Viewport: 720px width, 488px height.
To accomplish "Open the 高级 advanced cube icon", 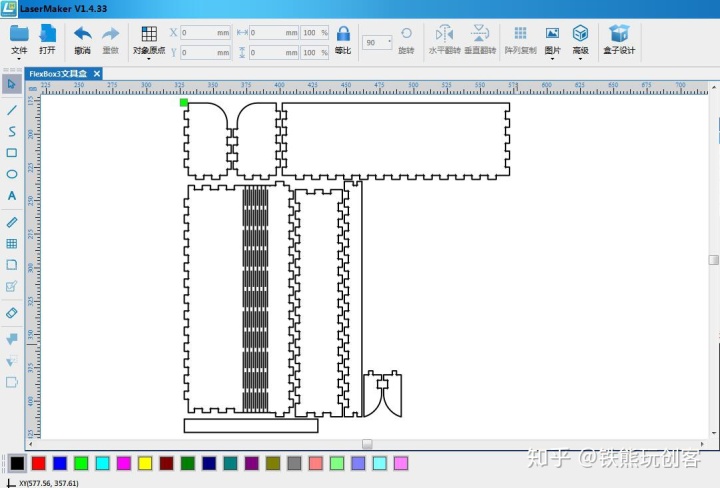I will click(x=580, y=33).
